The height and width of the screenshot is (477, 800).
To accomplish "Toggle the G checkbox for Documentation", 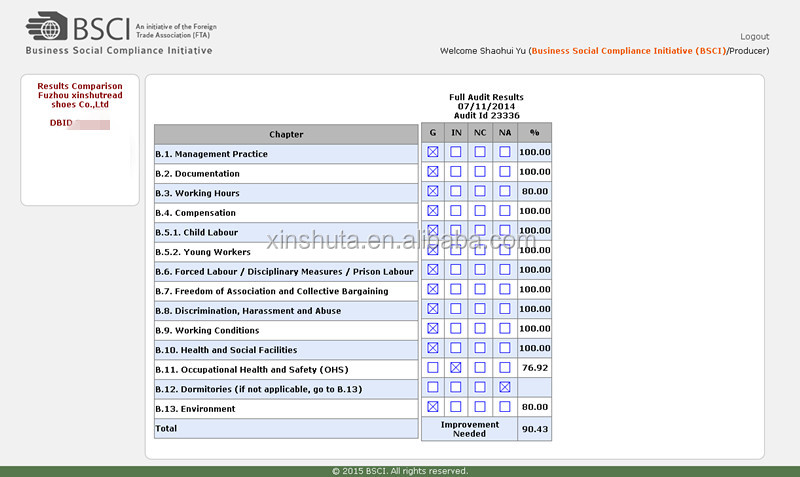I will [433, 171].
